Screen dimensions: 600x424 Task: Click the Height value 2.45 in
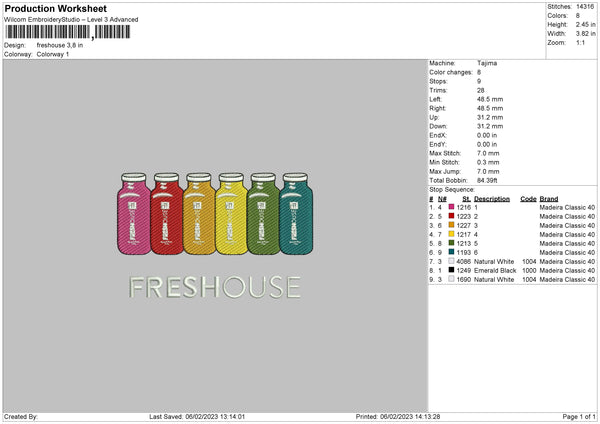pos(585,24)
